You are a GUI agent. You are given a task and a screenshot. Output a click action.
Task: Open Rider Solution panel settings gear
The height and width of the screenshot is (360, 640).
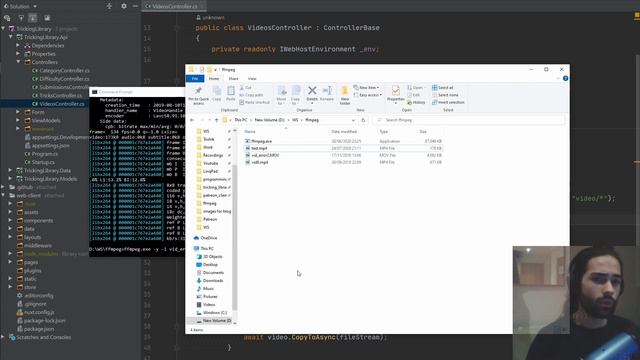pos(124,6)
